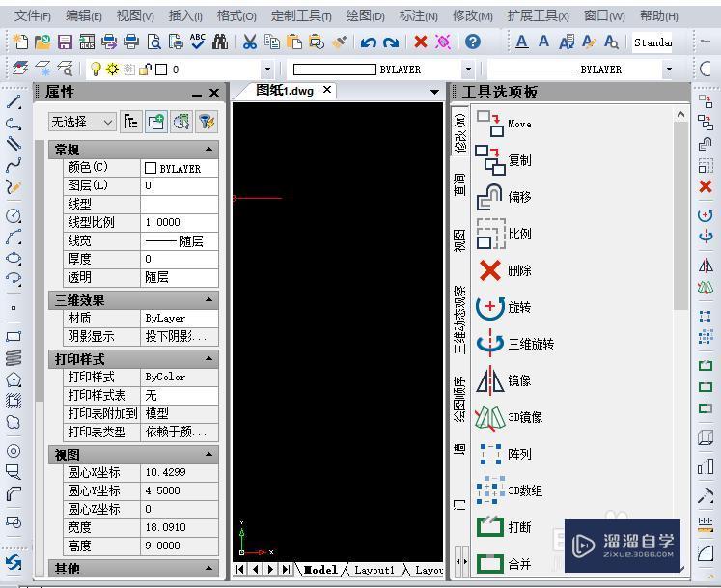This screenshot has height=588, width=721.
Task: Toggle layer 0 lightbulb on/off
Action: [x=96, y=69]
